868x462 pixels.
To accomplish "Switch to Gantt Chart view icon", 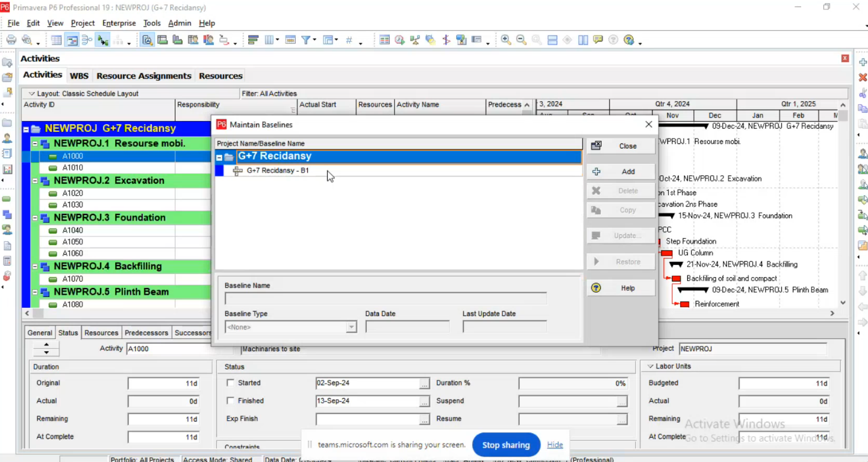I will pos(72,40).
